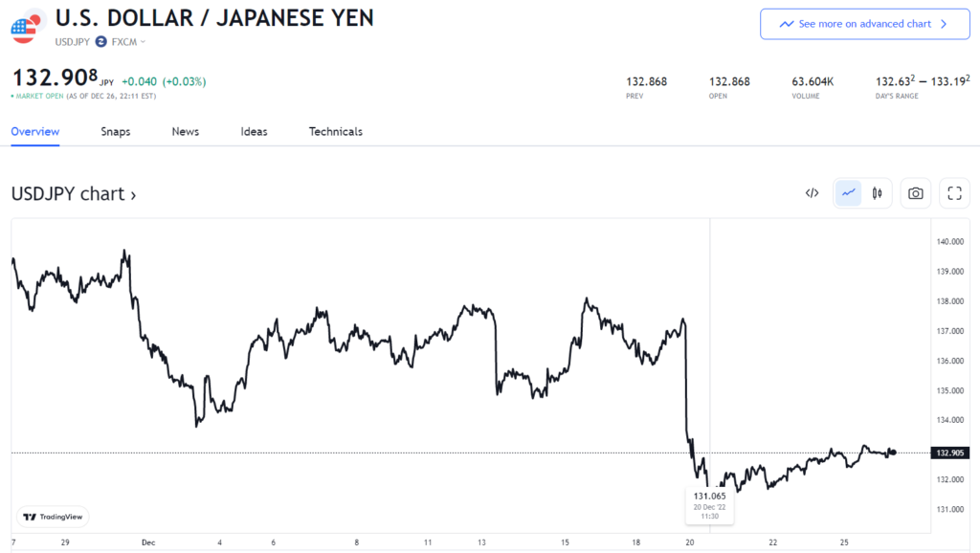This screenshot has width=980, height=553.
Task: Switch to the News tab
Action: [186, 132]
